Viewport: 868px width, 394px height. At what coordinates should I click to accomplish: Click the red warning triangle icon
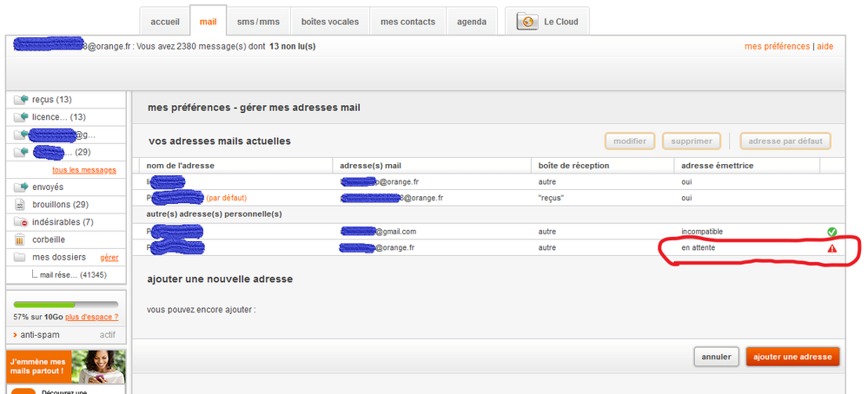832,248
